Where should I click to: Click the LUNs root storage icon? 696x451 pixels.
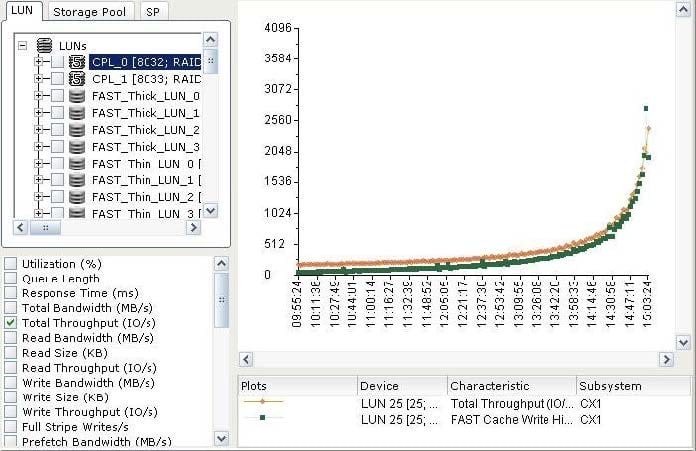(x=44, y=45)
